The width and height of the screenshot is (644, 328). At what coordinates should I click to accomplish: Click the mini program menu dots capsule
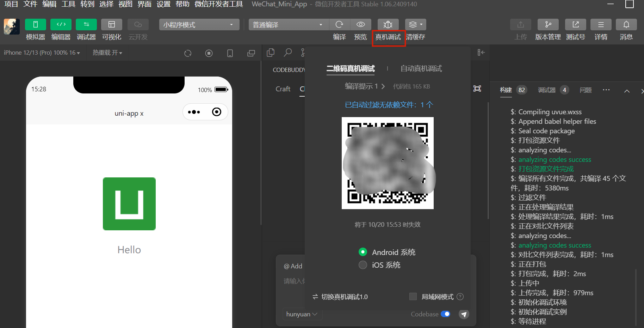click(194, 112)
